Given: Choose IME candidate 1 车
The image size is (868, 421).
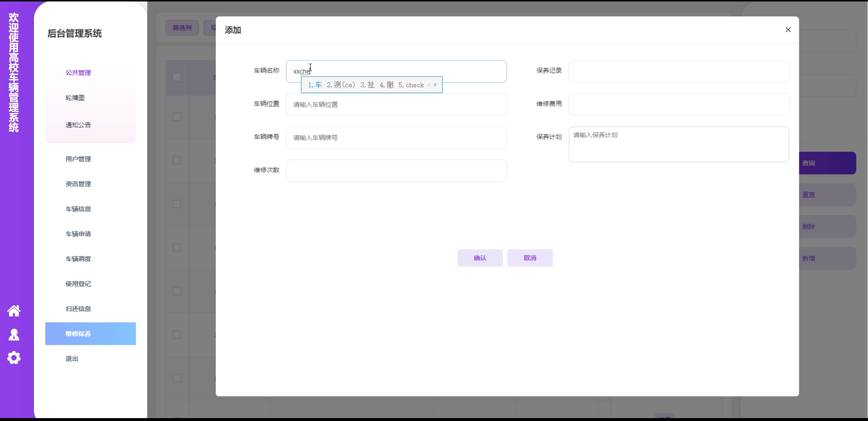Looking at the screenshot, I should [315, 85].
